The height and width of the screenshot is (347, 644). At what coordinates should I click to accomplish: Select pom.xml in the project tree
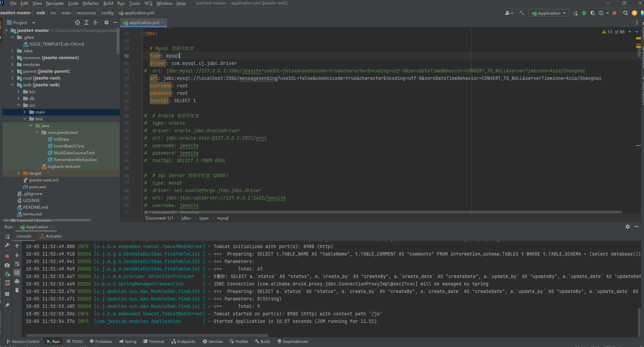pyautogui.click(x=37, y=187)
